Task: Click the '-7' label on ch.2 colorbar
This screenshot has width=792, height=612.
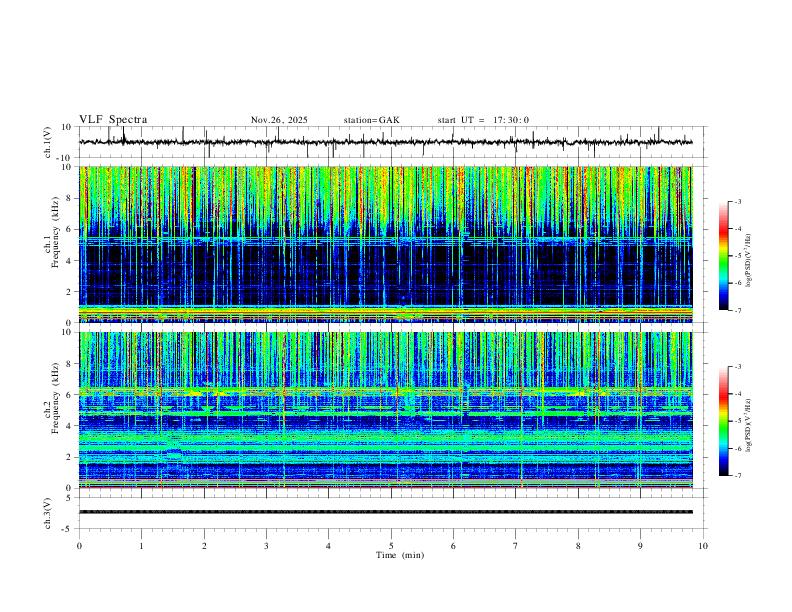Action: (737, 475)
